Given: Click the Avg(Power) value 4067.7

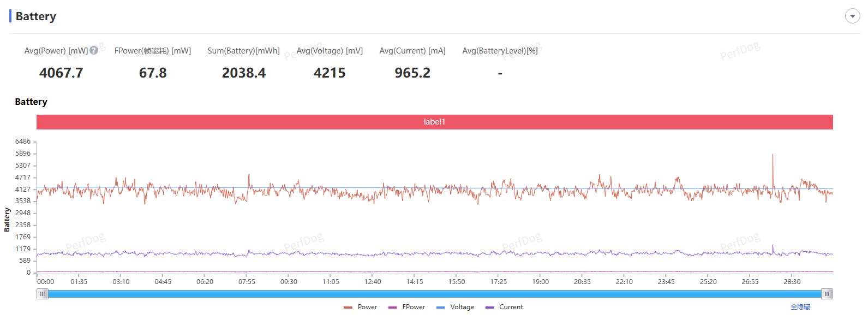Looking at the screenshot, I should coord(61,73).
